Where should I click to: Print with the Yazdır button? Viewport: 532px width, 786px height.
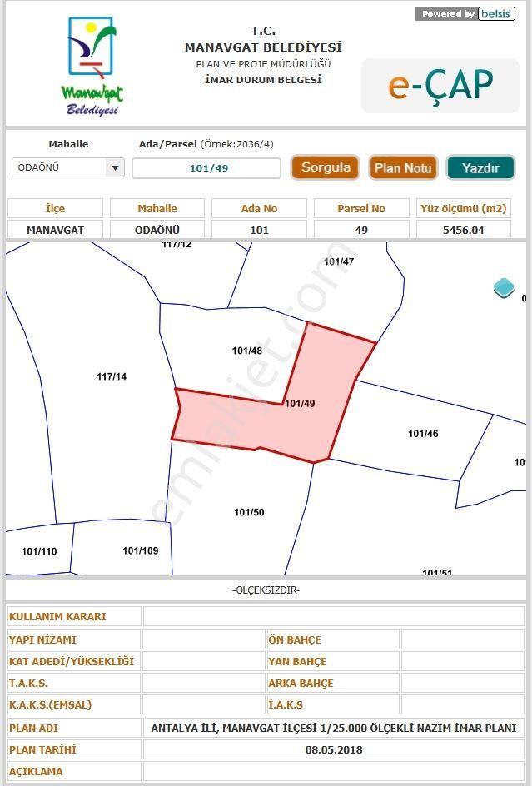coord(480,167)
